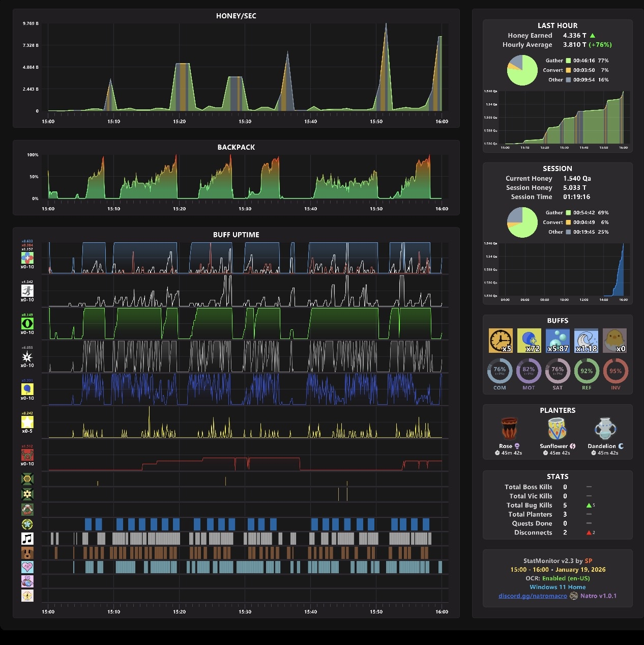The width and height of the screenshot is (644, 645).
Task: Click the OCR: Enabled (en-US) status
Action: (558, 578)
